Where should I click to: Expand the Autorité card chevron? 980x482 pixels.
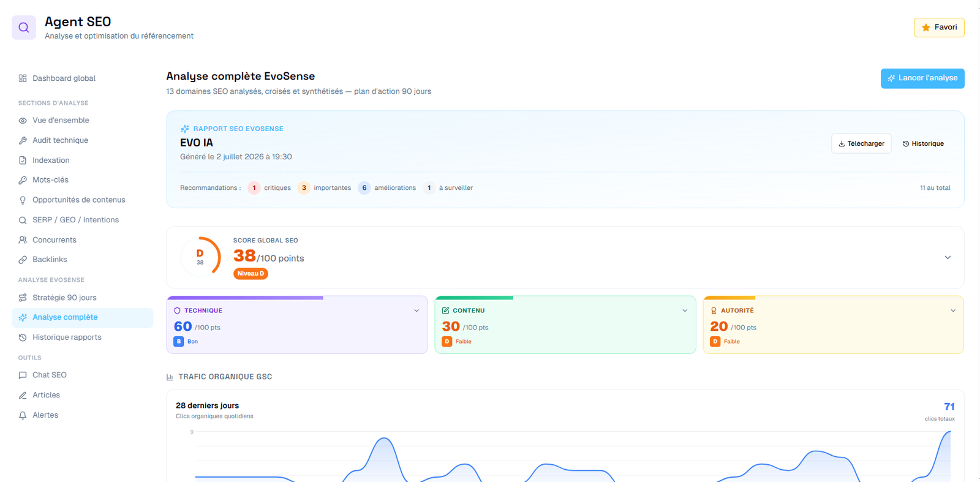(953, 311)
